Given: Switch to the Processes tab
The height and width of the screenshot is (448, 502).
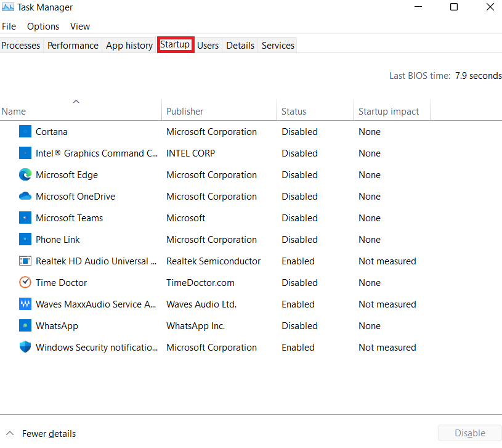Looking at the screenshot, I should (21, 45).
